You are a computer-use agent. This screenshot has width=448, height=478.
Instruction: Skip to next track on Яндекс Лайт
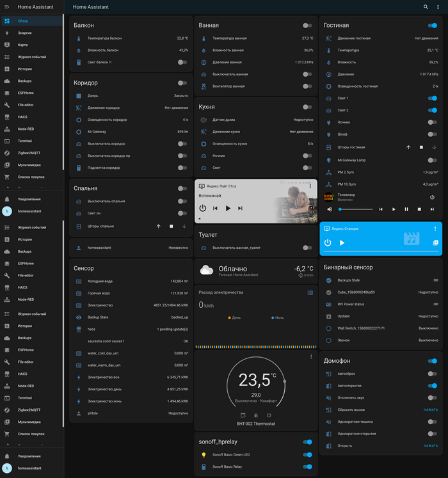coord(240,208)
